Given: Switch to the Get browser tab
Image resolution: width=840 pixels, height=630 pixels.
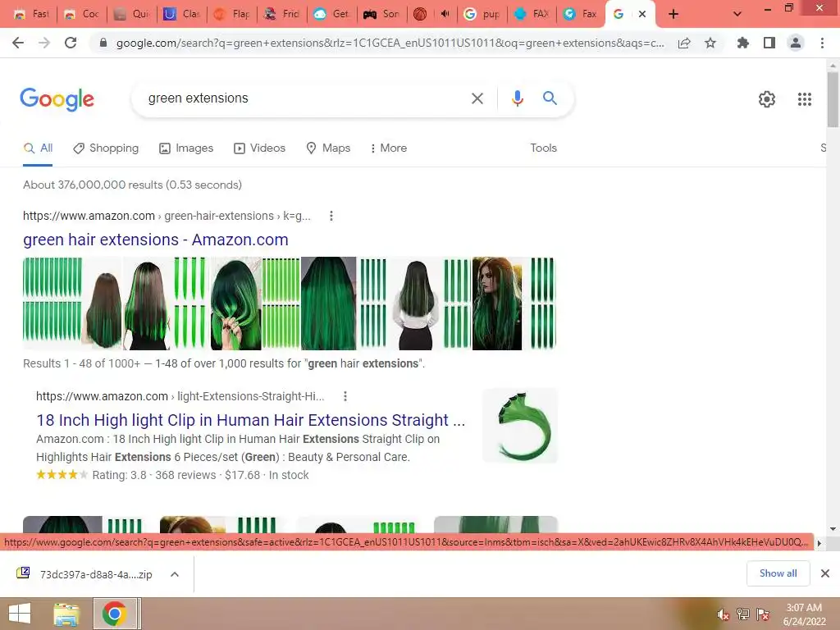Looking at the screenshot, I should pos(331,14).
